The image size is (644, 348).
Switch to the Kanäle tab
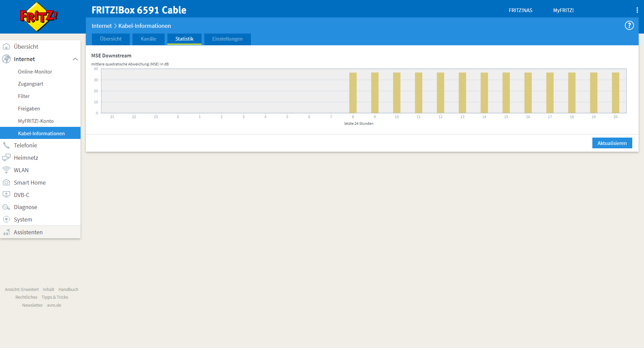click(149, 39)
